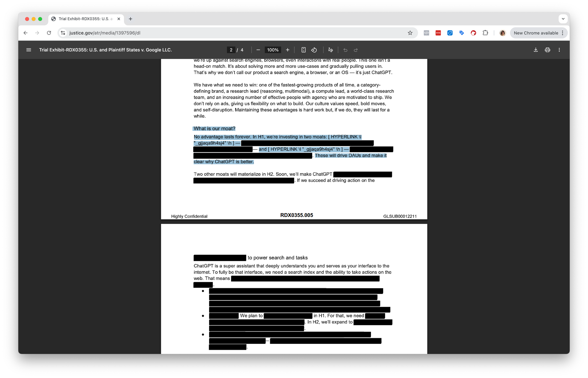Download the PDF document
The width and height of the screenshot is (588, 378).
[536, 50]
